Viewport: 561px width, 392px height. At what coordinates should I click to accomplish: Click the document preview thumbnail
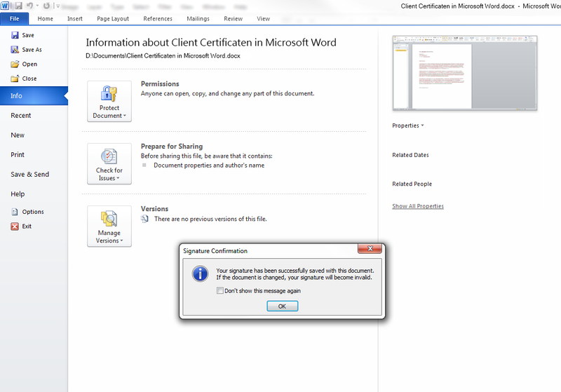pos(464,73)
